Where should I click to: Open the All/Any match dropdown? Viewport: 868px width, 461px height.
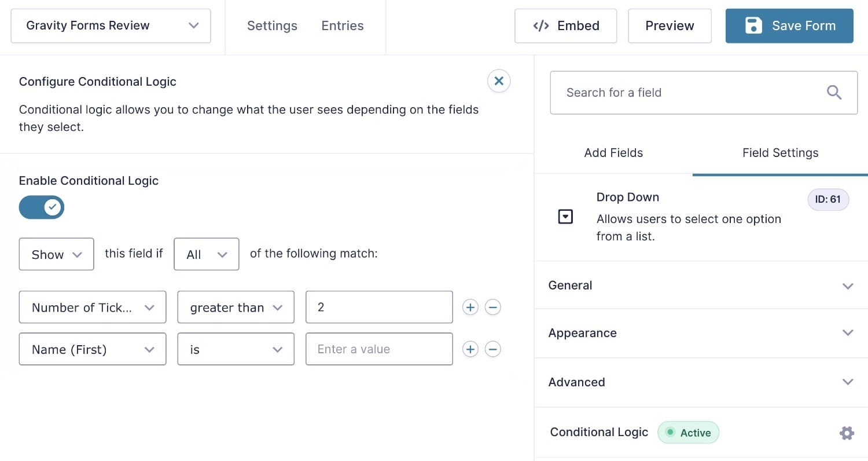point(207,254)
